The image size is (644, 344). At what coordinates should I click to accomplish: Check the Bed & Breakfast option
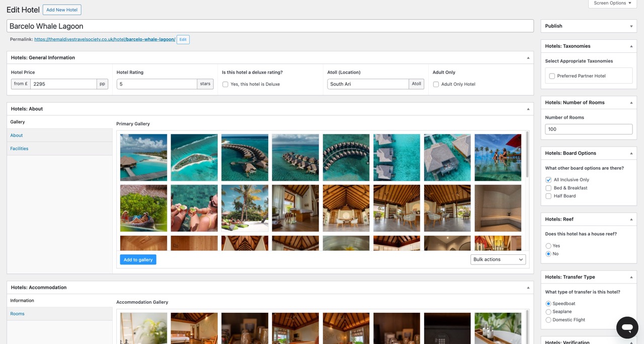548,188
